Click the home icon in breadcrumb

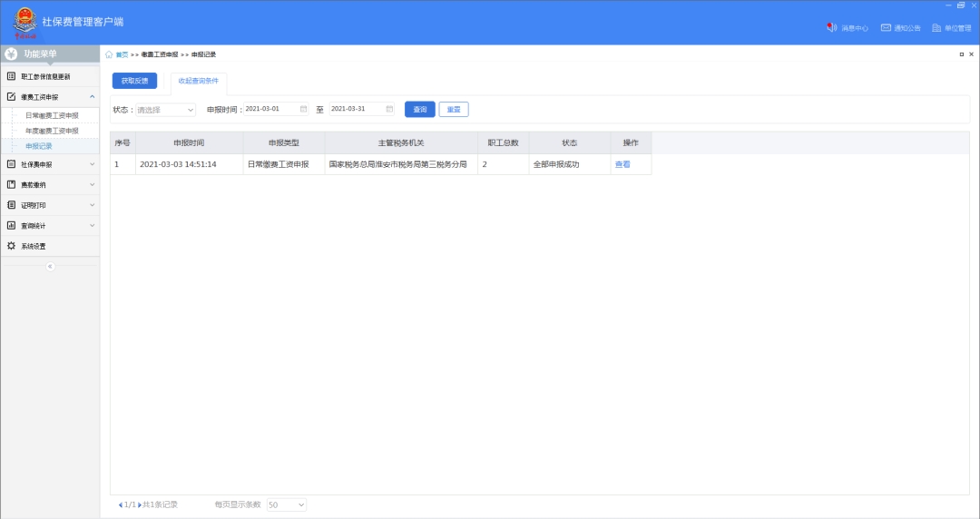coord(109,54)
